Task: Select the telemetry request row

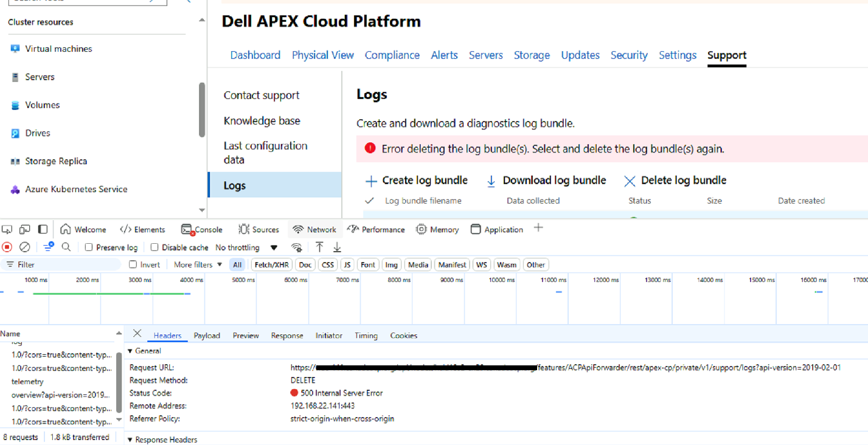Action: pos(27,382)
